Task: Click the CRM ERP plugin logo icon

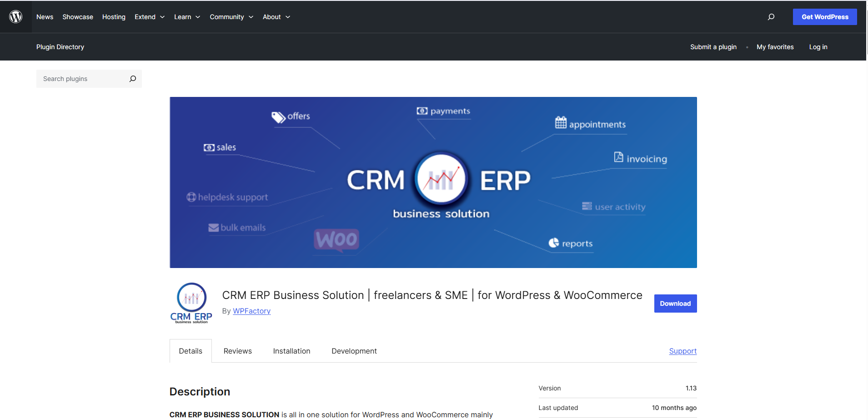Action: (x=191, y=303)
